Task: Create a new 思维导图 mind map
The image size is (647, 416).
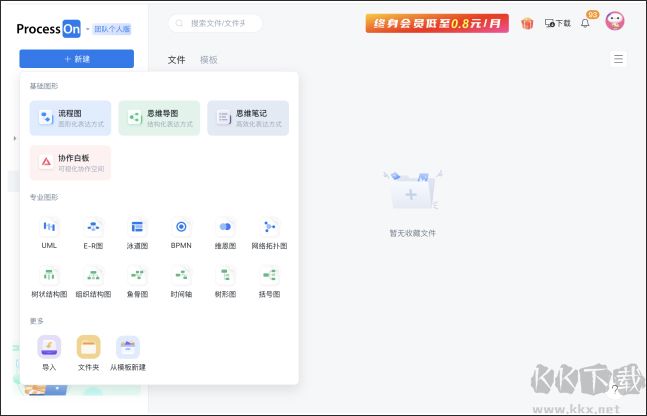Action: [159, 118]
